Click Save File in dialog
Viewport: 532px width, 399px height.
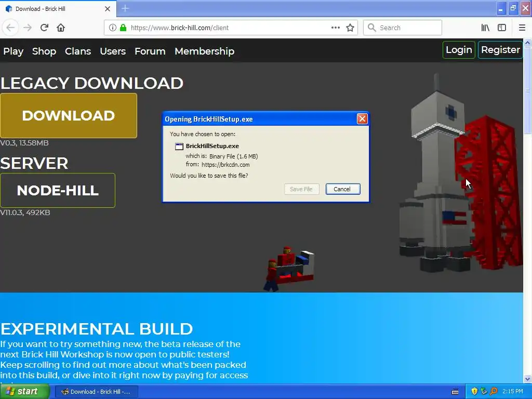302,189
